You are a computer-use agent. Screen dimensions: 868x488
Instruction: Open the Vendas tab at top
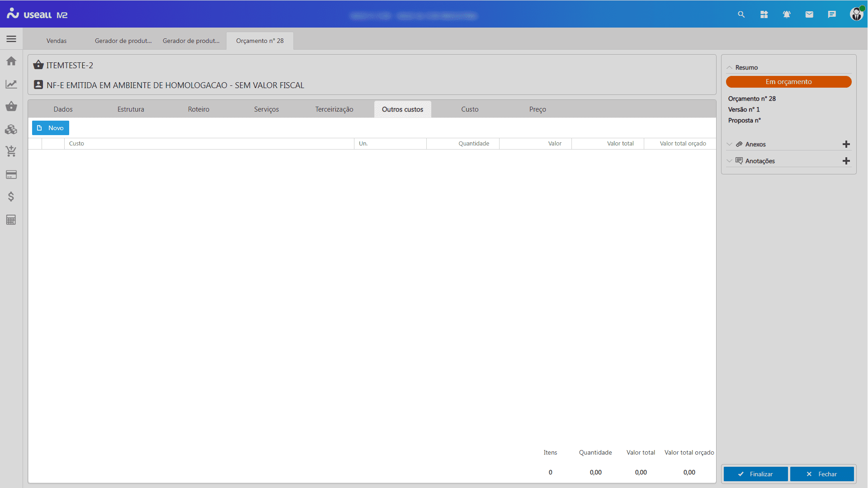[57, 41]
